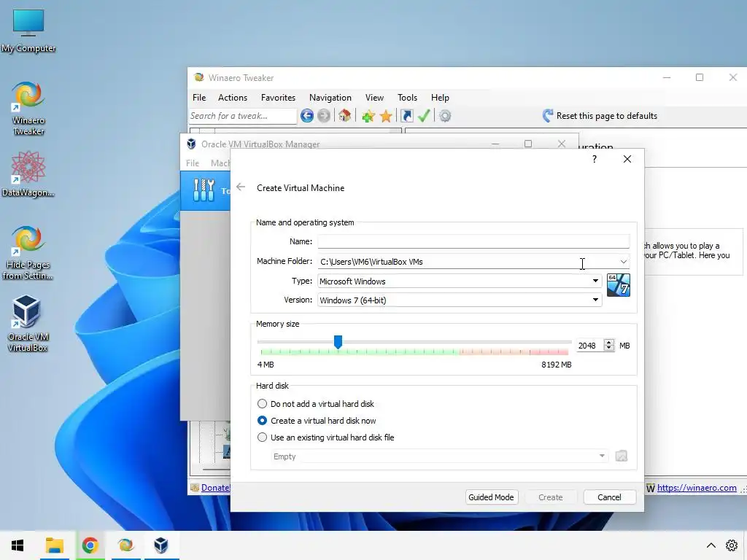Open the File menu in Winaero Tweaker

tap(199, 98)
